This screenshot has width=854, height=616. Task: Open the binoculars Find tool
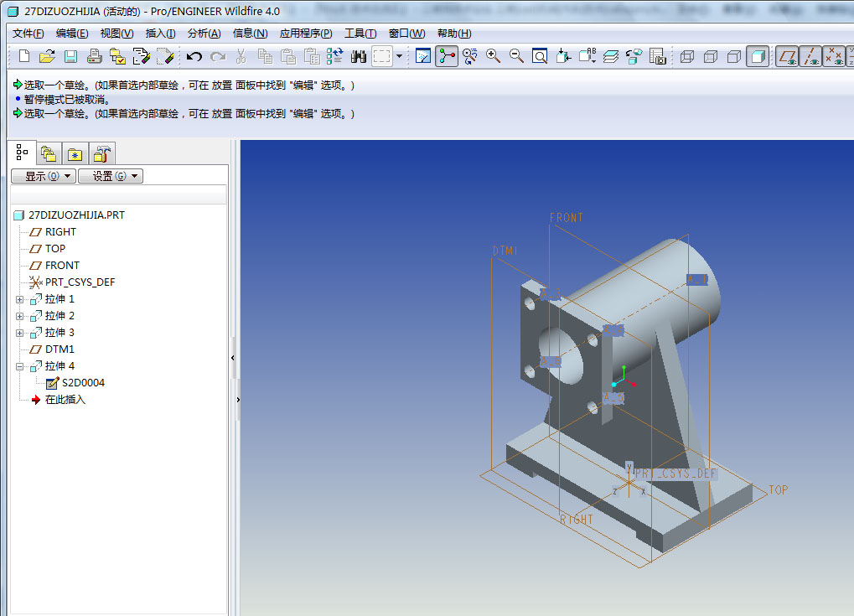(x=359, y=56)
